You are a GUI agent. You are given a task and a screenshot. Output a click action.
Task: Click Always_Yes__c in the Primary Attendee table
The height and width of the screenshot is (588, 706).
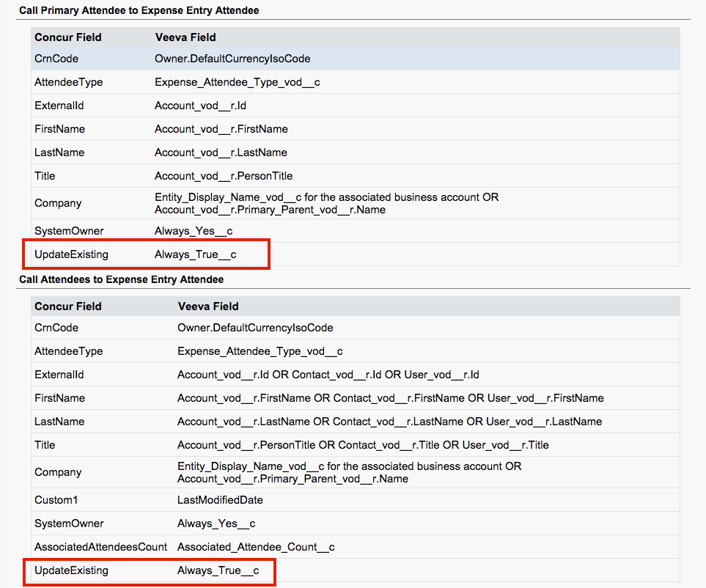tap(193, 231)
